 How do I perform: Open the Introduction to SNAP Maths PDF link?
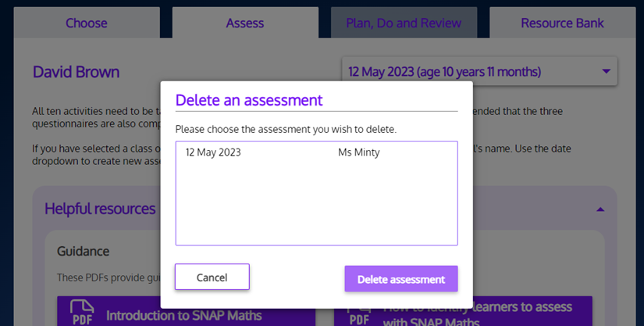coord(183,316)
